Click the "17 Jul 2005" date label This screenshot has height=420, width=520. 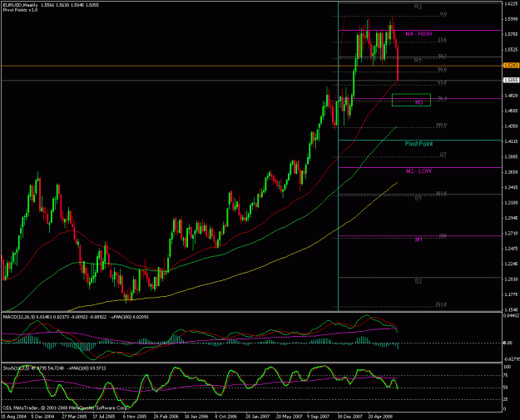point(104,417)
